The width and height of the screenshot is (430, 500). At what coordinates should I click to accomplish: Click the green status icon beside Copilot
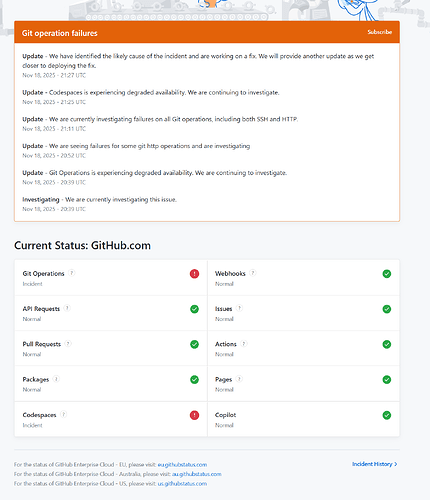coord(387,415)
